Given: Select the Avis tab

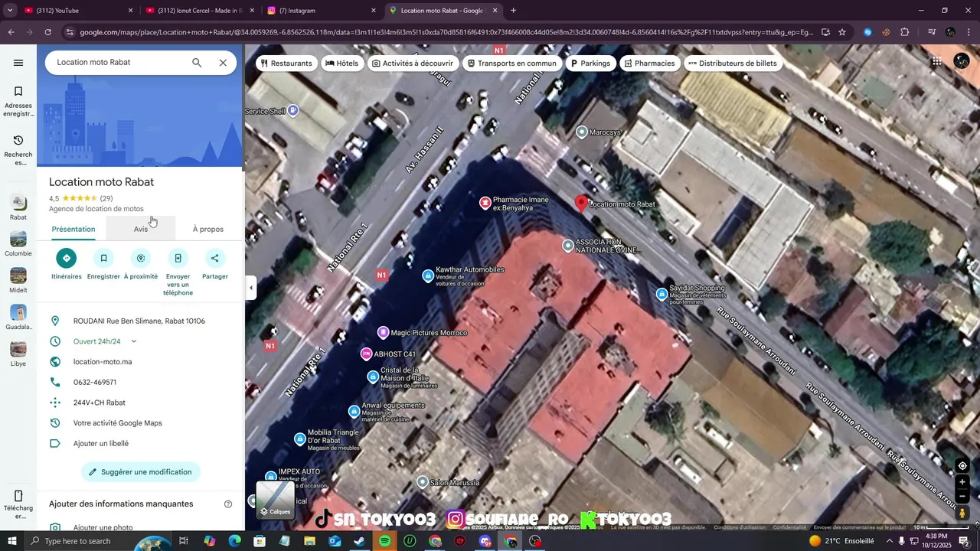Looking at the screenshot, I should tap(141, 229).
